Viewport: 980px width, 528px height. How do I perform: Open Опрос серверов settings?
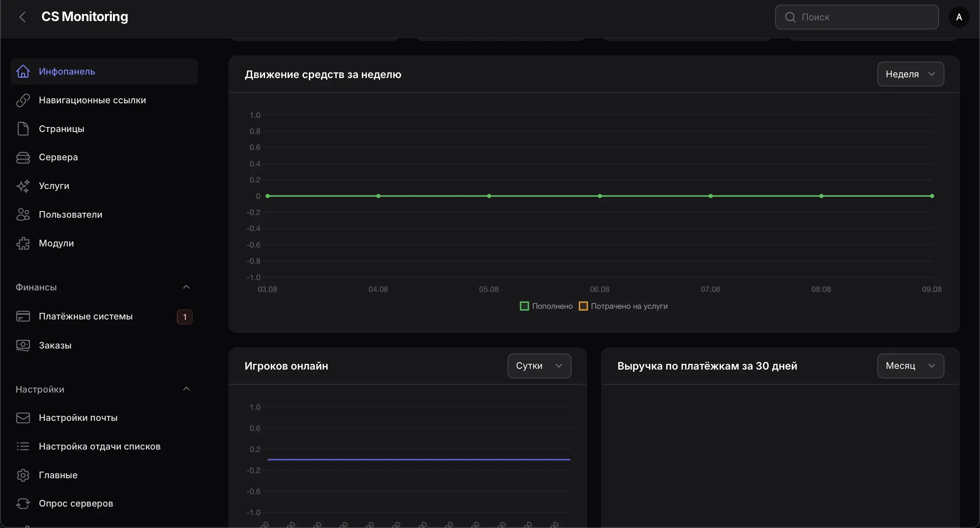(104, 504)
